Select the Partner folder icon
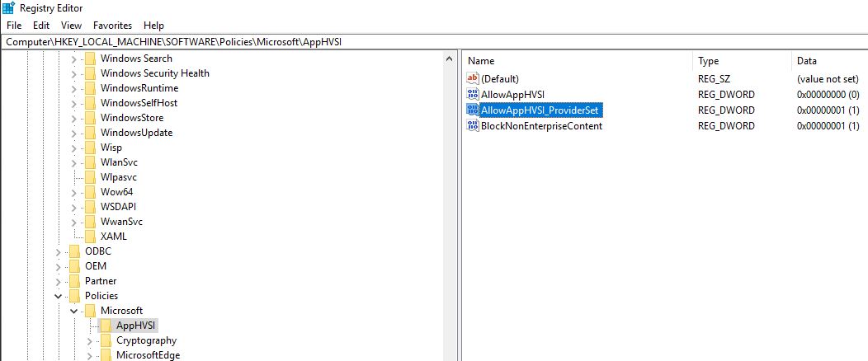 [75, 281]
